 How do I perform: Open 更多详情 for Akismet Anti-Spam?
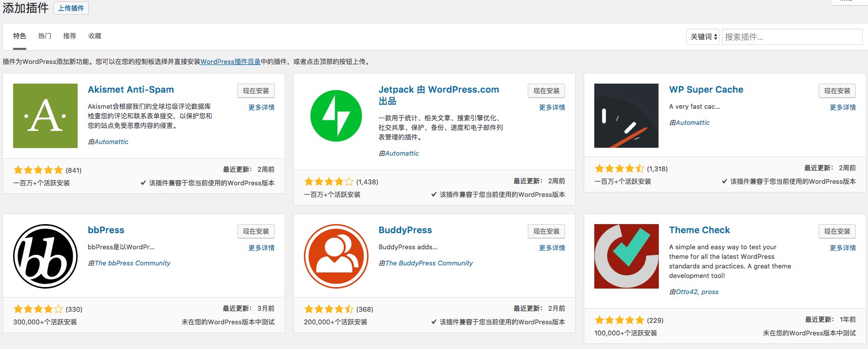(262, 107)
